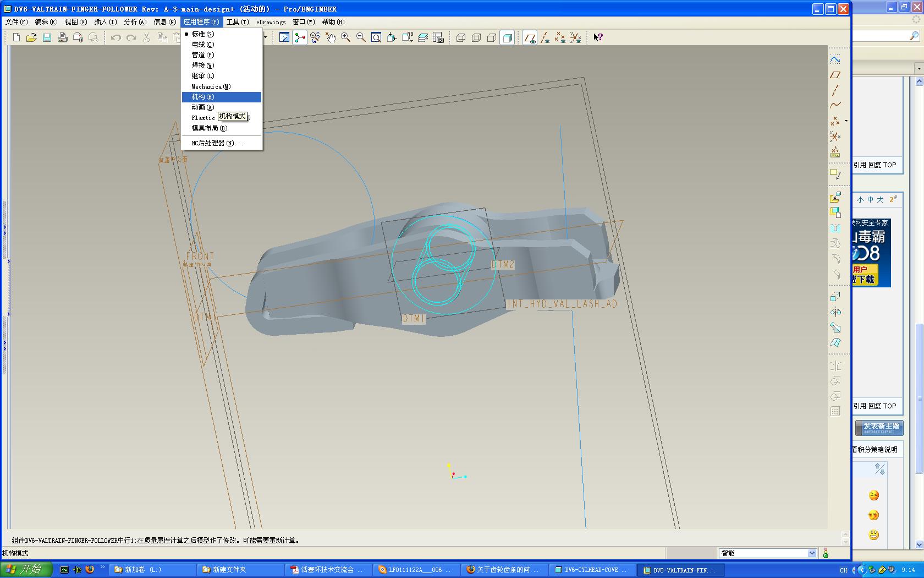This screenshot has width=924, height=578.
Task: Switch to the 新加卷 (L:) taskbar window
Action: click(152, 570)
